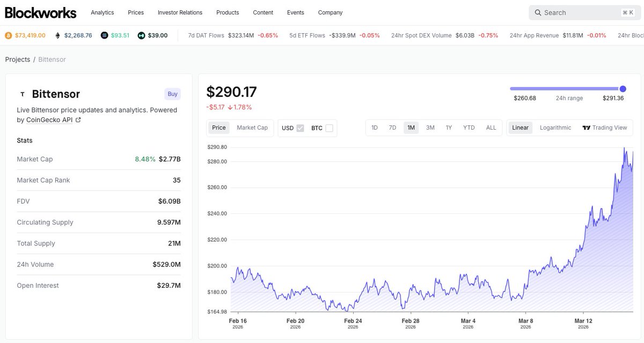Click the Solana ticker icon
Image resolution: width=644 pixels, height=343 pixels.
tap(104, 35)
